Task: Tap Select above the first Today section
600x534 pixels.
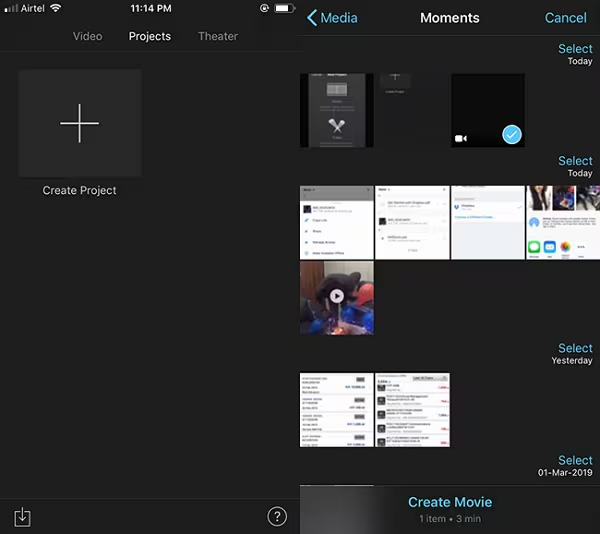Action: point(575,49)
